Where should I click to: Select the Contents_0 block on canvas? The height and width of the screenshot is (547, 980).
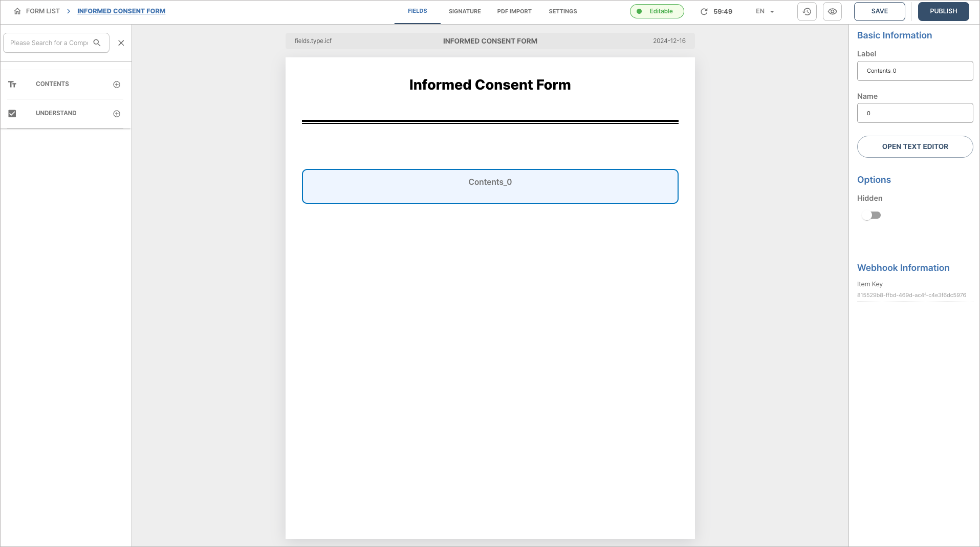coord(490,186)
